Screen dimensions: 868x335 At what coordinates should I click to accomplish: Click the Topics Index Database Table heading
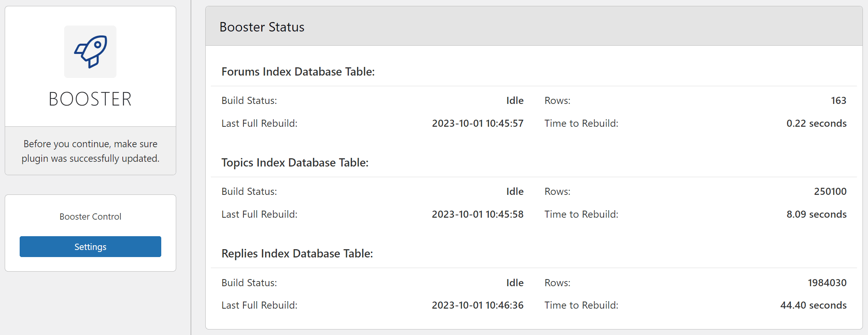295,163
